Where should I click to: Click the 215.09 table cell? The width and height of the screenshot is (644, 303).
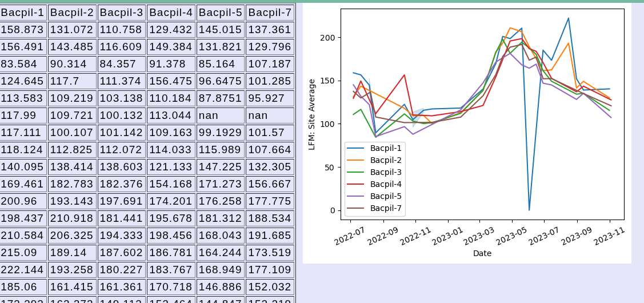tap(23, 253)
